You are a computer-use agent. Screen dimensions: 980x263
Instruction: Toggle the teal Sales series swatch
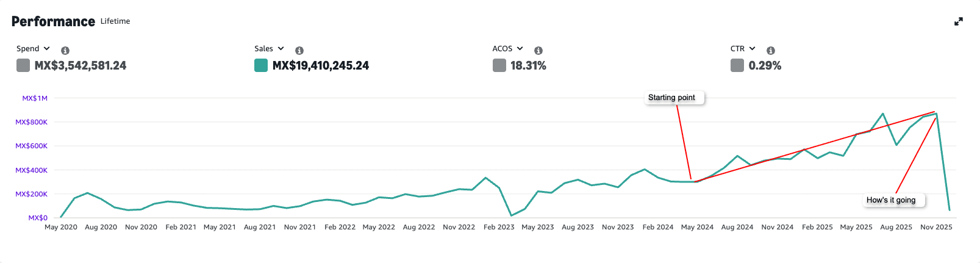261,65
